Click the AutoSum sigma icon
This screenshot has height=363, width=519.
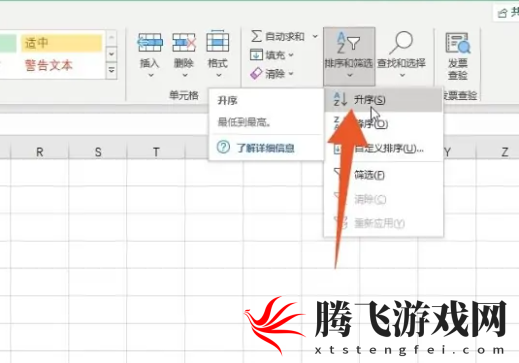pyautogui.click(x=256, y=36)
